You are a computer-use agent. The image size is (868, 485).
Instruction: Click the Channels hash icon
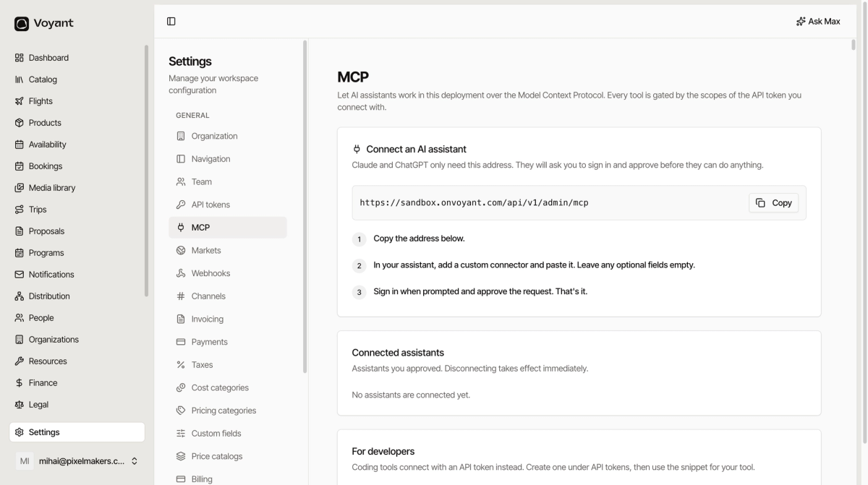(x=181, y=296)
